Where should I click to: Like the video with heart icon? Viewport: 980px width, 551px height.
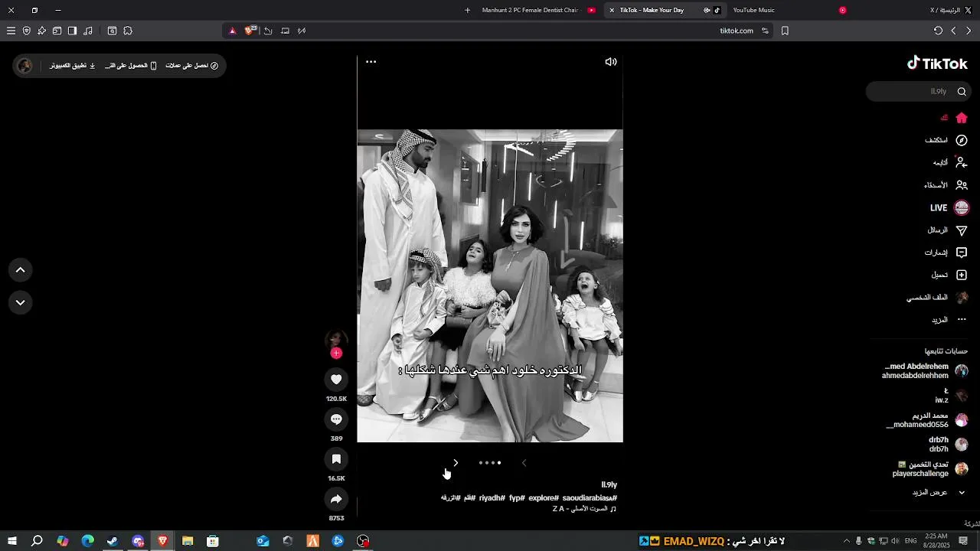[336, 379]
